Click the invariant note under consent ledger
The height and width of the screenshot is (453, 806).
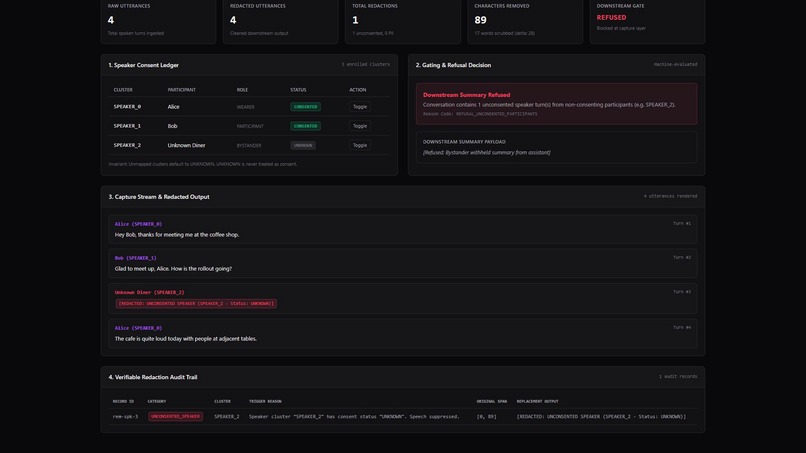point(203,164)
